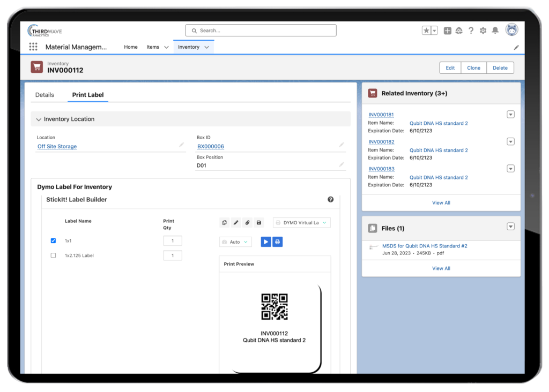The width and height of the screenshot is (549, 392).
Task: Click the QR code in Print Preview
Action: [274, 306]
